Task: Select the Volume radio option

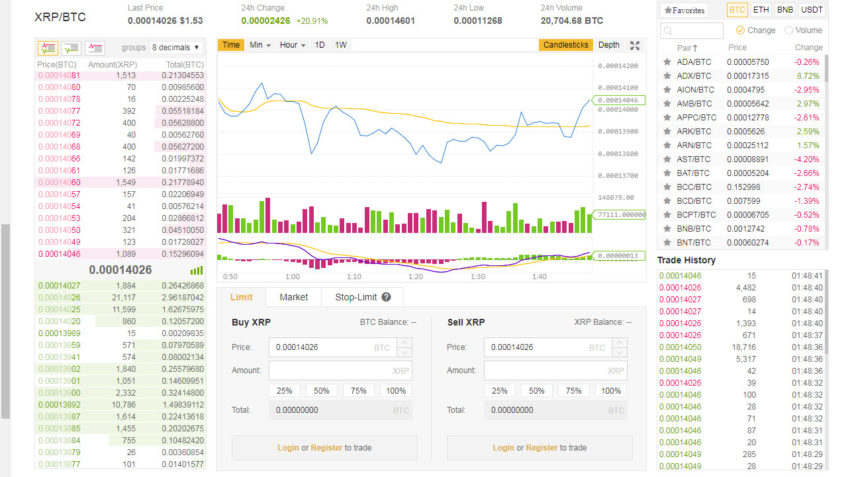Action: pos(789,31)
